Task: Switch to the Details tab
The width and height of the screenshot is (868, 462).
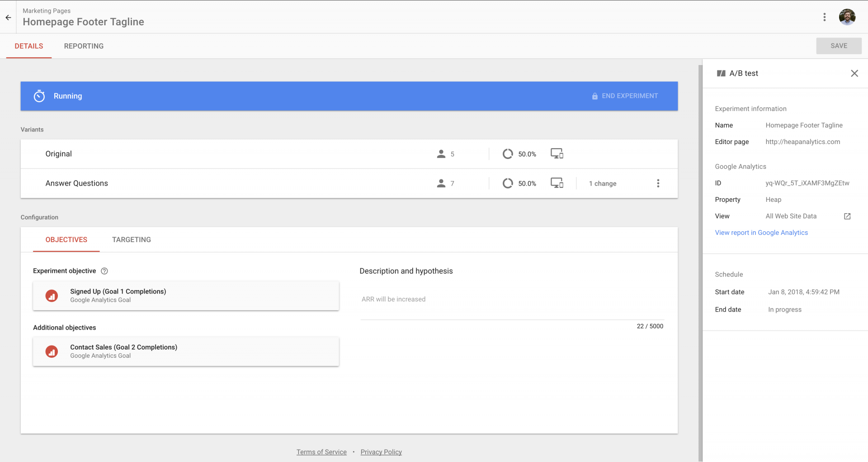Action: click(x=29, y=46)
